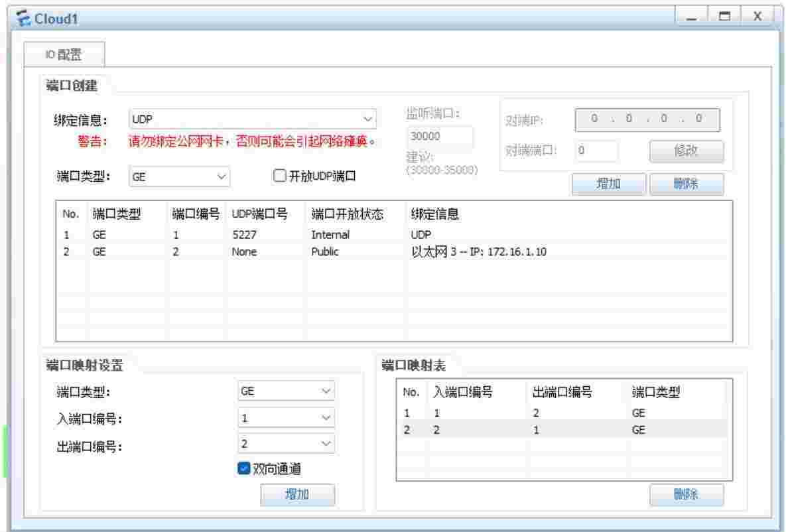Click the 对端IP address field
Screen dimensions: 786x532
(647, 120)
